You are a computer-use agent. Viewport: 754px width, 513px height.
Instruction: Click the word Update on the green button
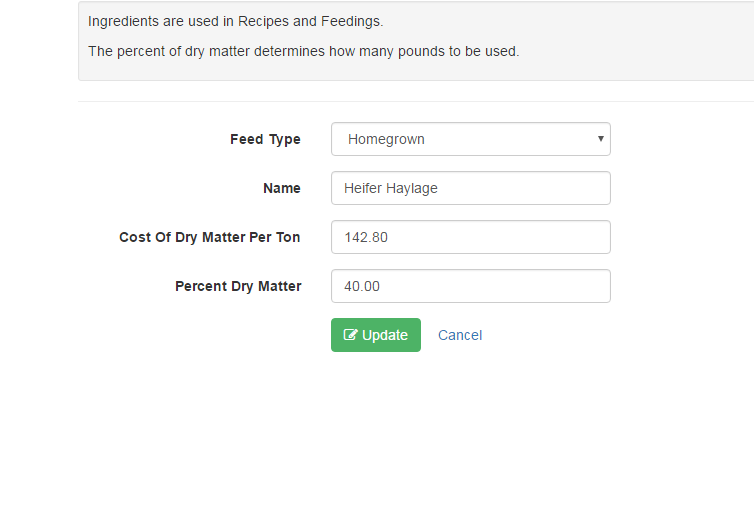[385, 335]
